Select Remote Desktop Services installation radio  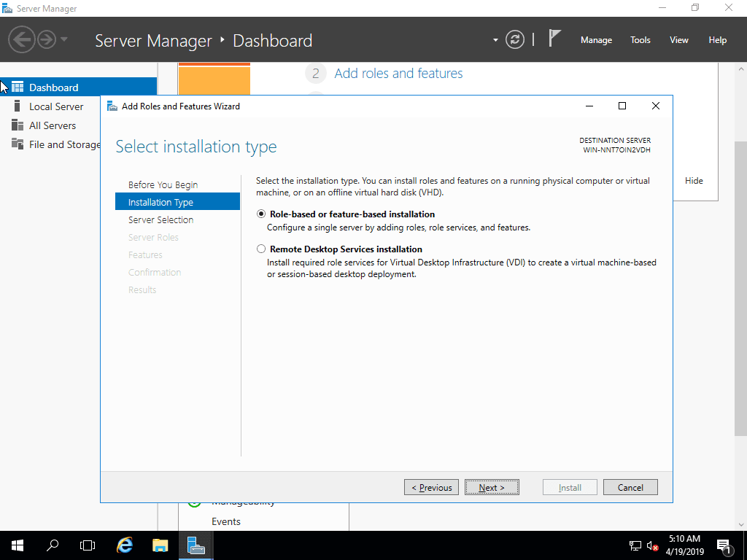(x=261, y=249)
